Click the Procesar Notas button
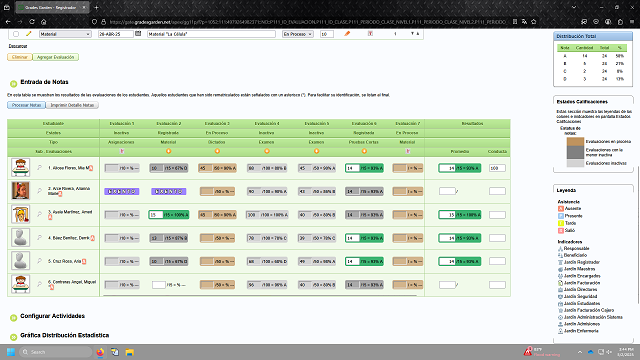 [26, 105]
